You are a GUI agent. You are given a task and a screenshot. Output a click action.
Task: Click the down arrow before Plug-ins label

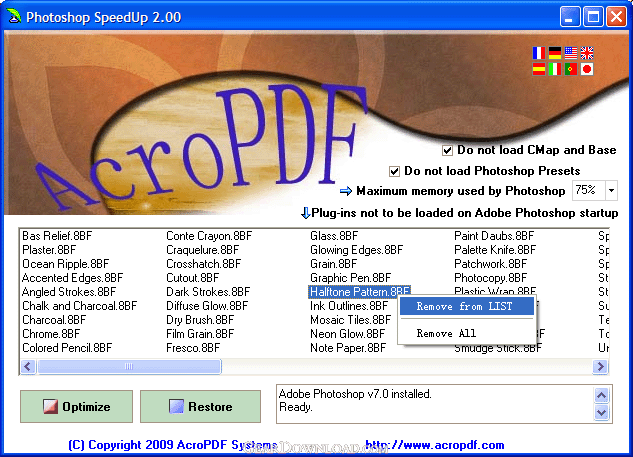[x=306, y=213]
